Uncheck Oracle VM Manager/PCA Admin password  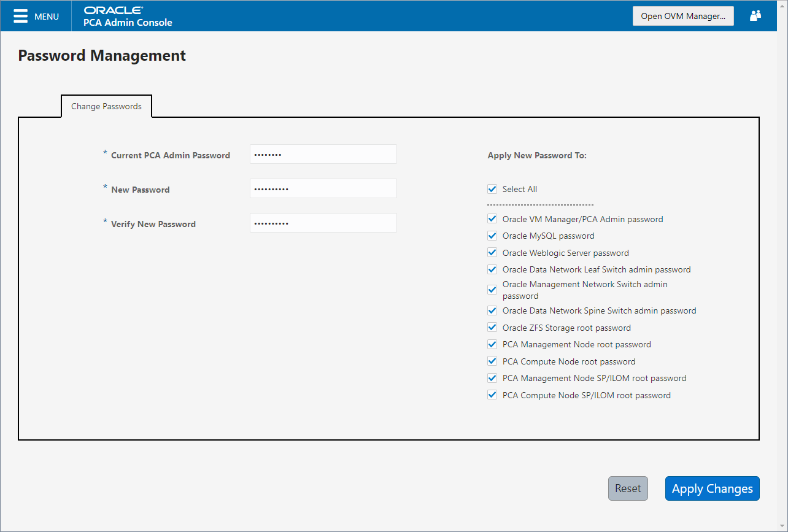492,218
